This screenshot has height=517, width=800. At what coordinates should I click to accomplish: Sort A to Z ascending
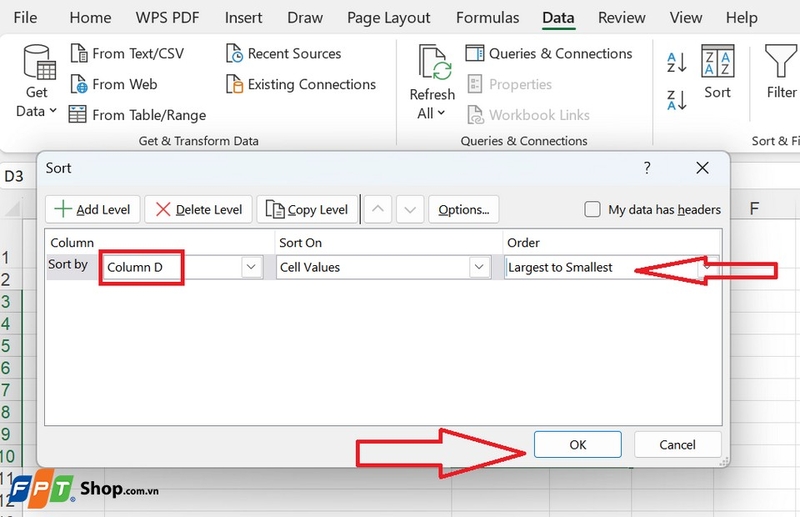(677, 62)
